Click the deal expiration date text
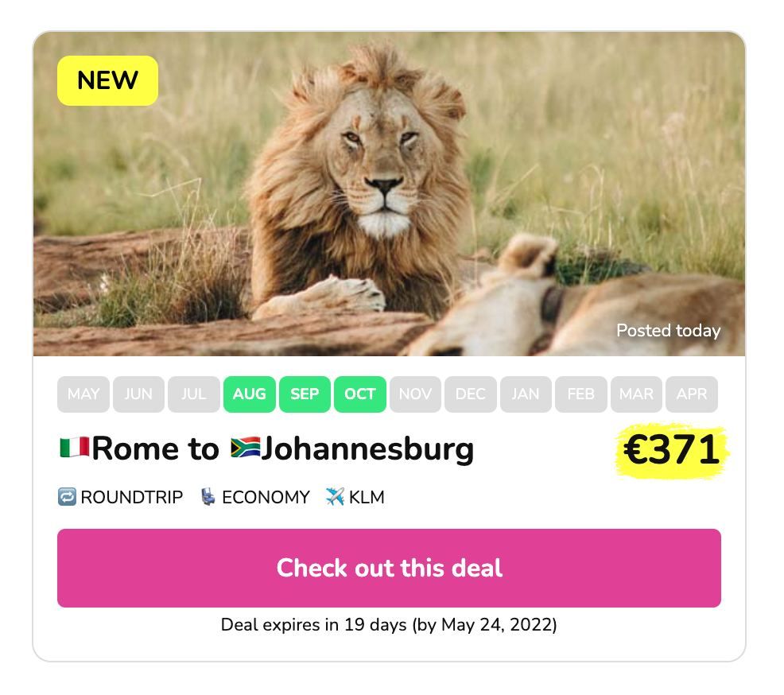This screenshot has width=784, height=695. click(389, 624)
